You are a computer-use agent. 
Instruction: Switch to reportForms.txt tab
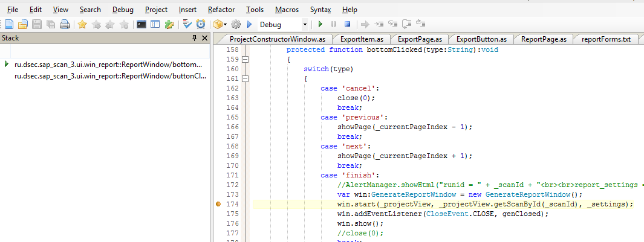tap(606, 39)
